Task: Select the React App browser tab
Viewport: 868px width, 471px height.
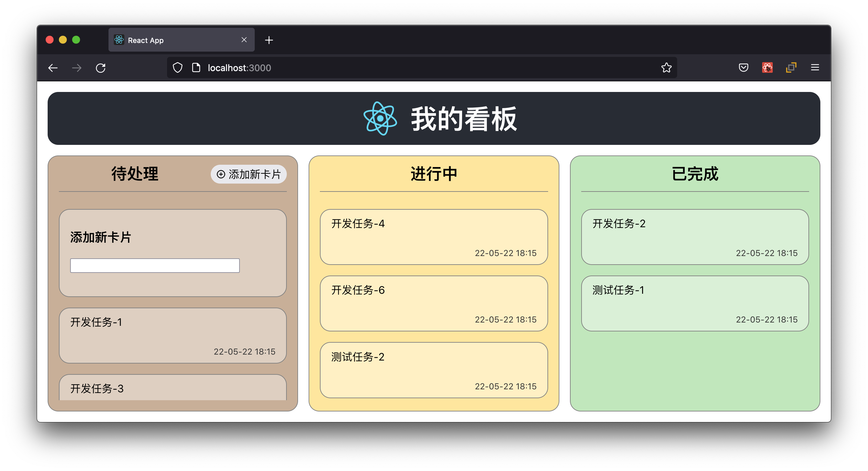Action: click(x=181, y=40)
